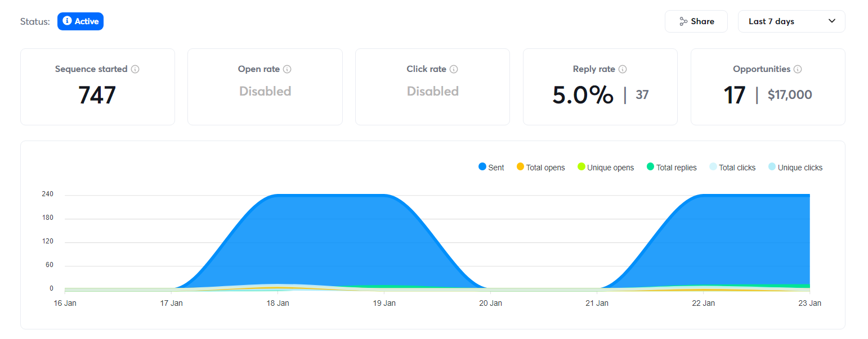Click info icon beside Reply rate
This screenshot has width=868, height=339.
[623, 69]
